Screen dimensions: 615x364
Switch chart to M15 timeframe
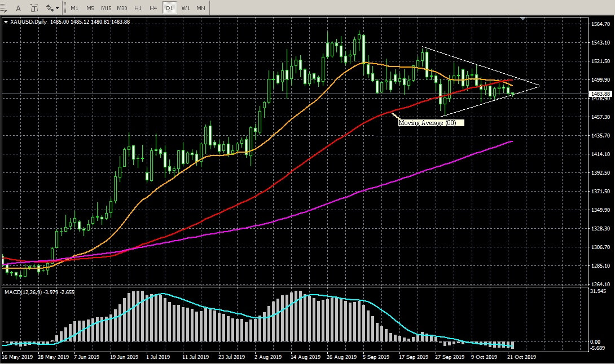coord(106,8)
